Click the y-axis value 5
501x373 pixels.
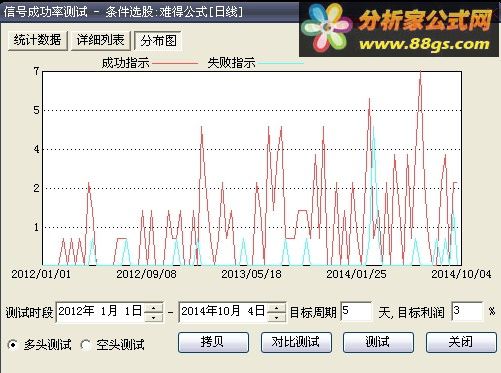pyautogui.click(x=36, y=110)
